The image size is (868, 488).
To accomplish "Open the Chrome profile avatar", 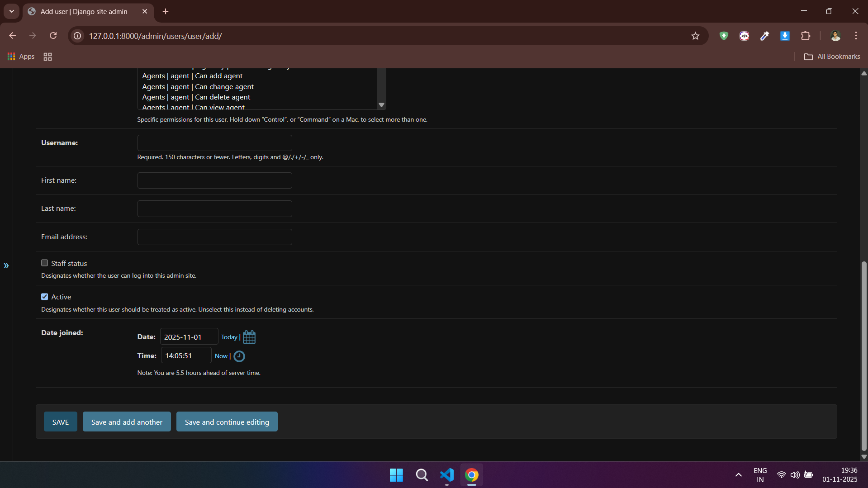I will (835, 36).
